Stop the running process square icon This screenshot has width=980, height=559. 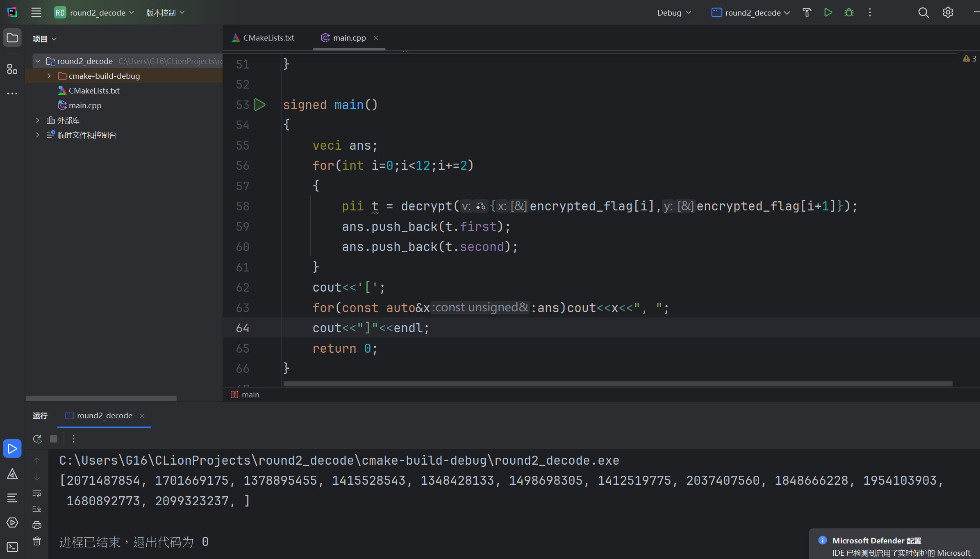click(x=54, y=439)
